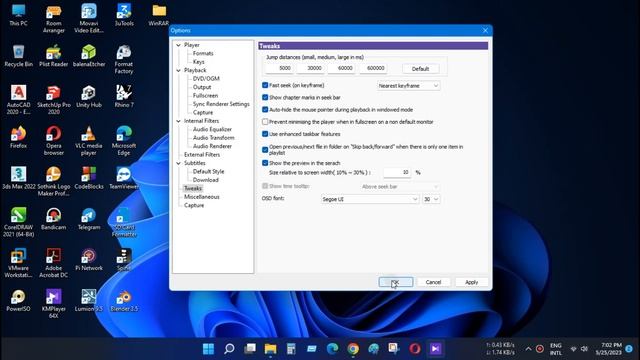This screenshot has height=360, width=640.
Task: Open Room Arranger desktop icon
Action: 53,18
